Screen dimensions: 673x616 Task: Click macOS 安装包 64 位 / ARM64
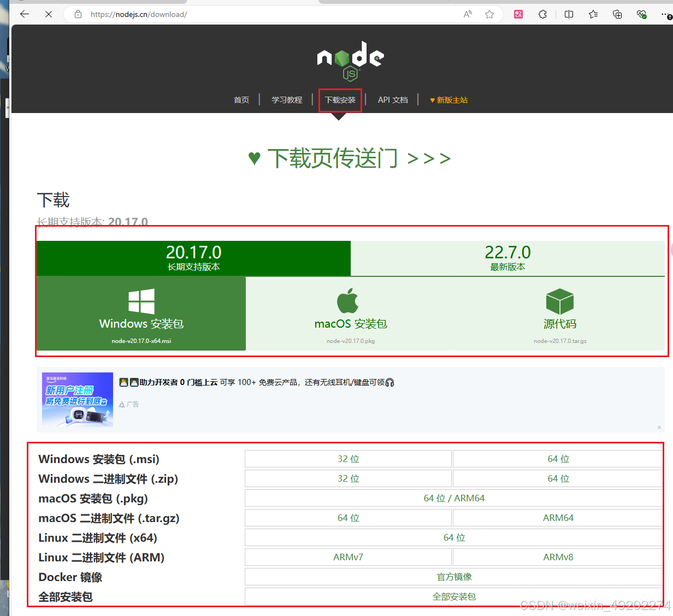point(454,498)
